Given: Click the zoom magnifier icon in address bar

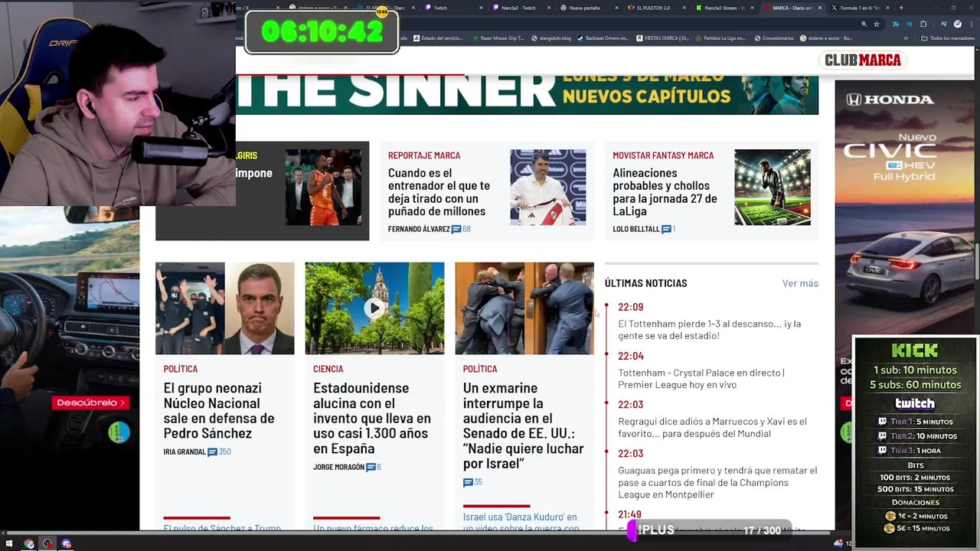Looking at the screenshot, I should [x=864, y=24].
